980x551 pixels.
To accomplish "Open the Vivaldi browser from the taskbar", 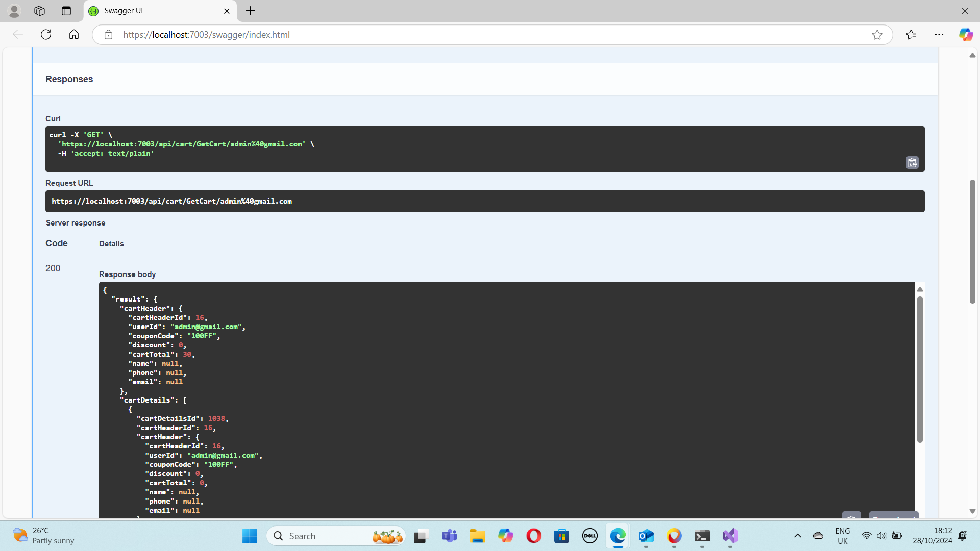I will pyautogui.click(x=674, y=536).
